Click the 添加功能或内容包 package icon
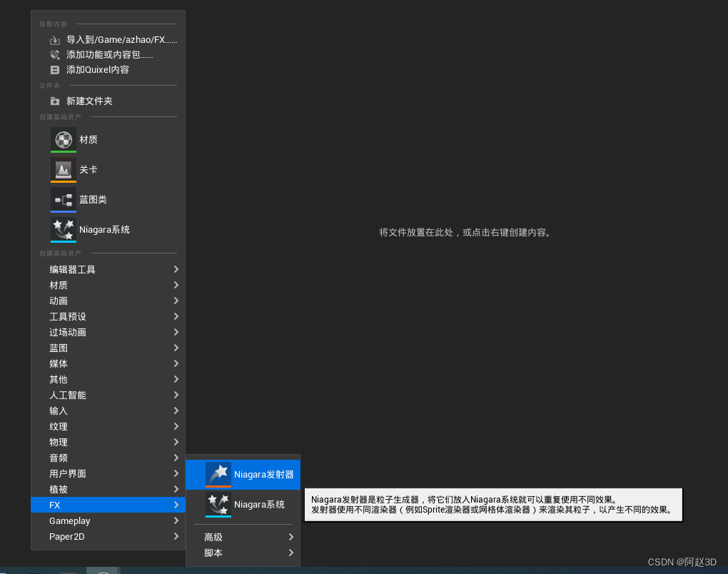The height and width of the screenshot is (574, 728). (x=55, y=55)
